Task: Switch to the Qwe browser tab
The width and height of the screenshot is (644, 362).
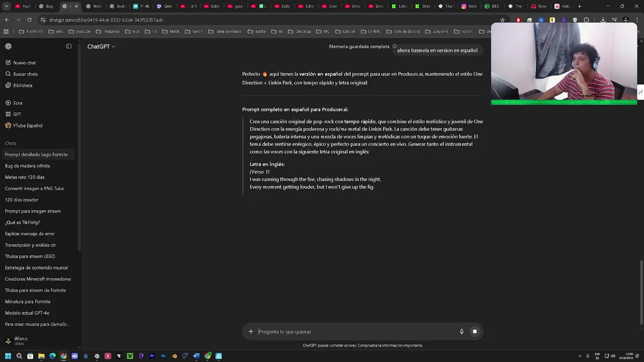Action: [165, 6]
